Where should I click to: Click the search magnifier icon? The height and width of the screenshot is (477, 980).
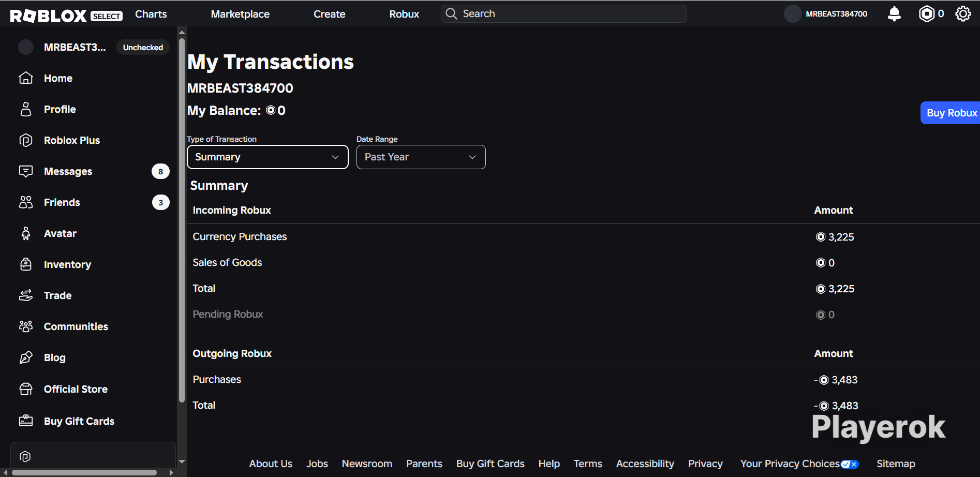pyautogui.click(x=451, y=13)
